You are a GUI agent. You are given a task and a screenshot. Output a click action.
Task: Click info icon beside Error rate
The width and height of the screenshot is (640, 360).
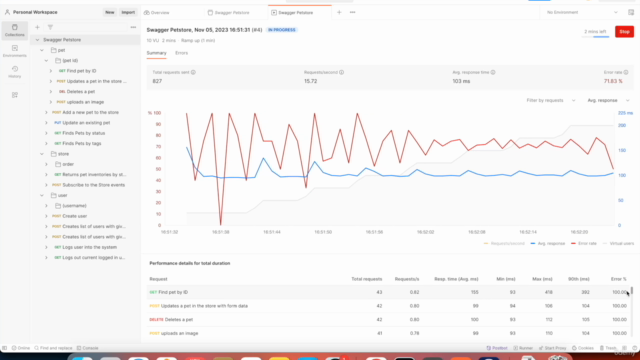(626, 72)
